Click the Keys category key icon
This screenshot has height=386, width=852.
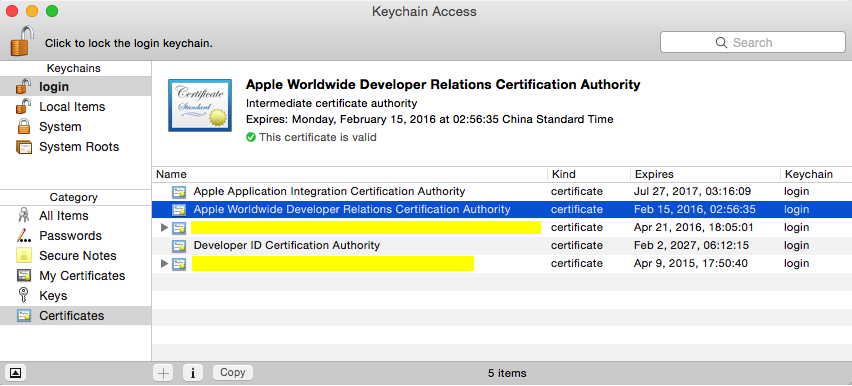point(24,296)
